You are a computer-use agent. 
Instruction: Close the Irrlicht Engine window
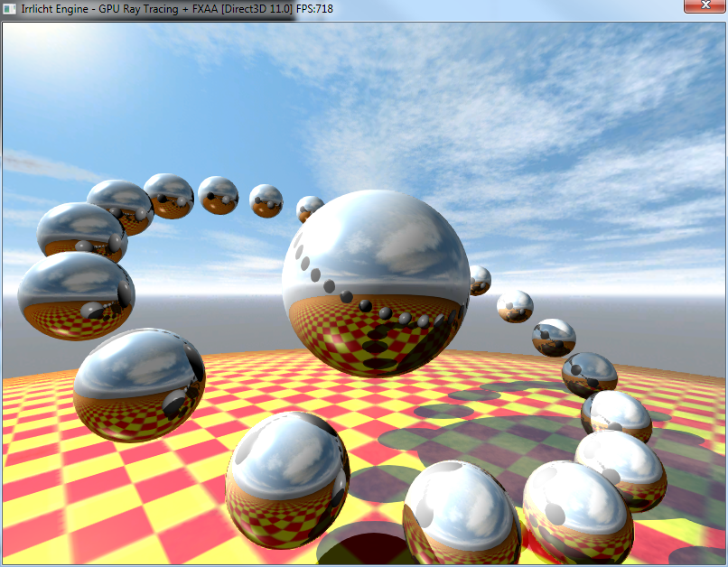coord(705,5)
